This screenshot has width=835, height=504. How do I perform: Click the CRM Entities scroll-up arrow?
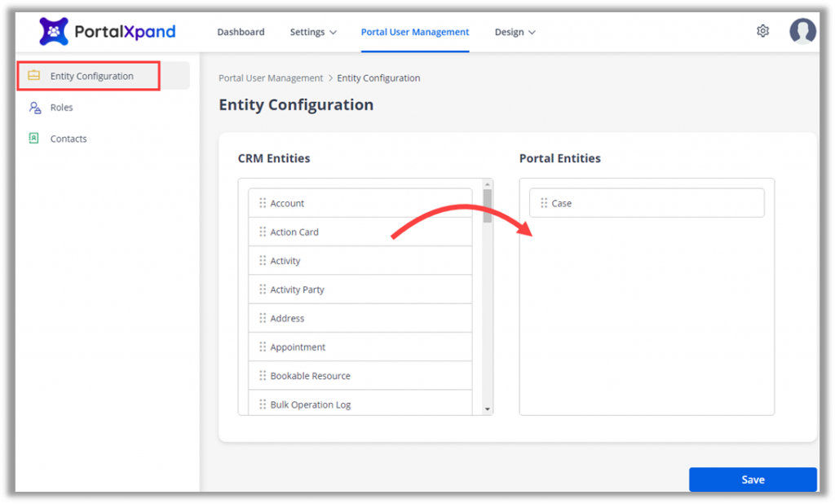coord(488,183)
